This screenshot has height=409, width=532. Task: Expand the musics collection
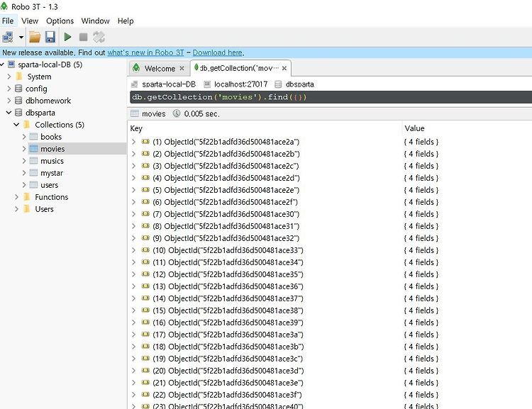[x=24, y=161]
